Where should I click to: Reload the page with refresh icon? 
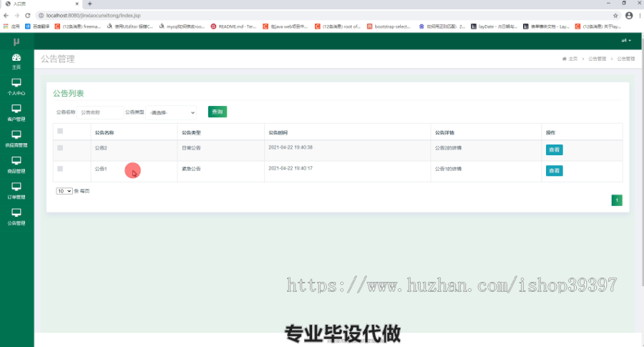(x=27, y=16)
